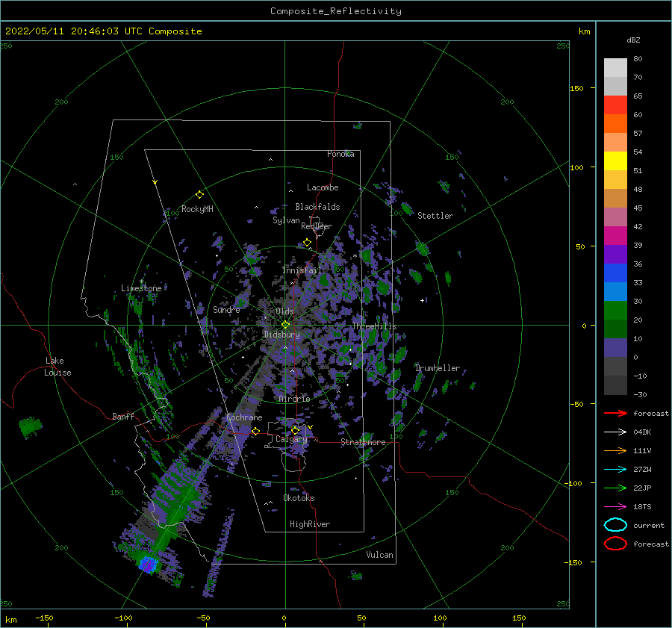Click the yellow diamond marker beside RockyMH
The width and height of the screenshot is (672, 628).
199,195
